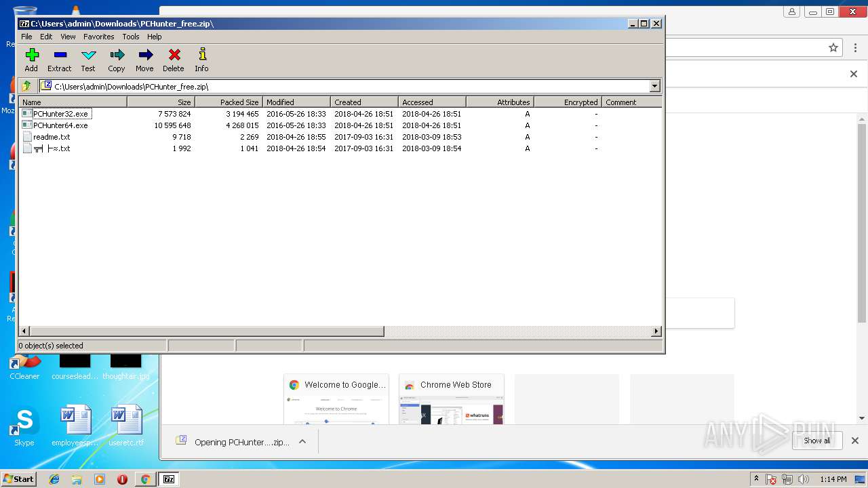Open Chrome's three-dot menu
Viewport: 868px width, 488px height.
tap(856, 47)
